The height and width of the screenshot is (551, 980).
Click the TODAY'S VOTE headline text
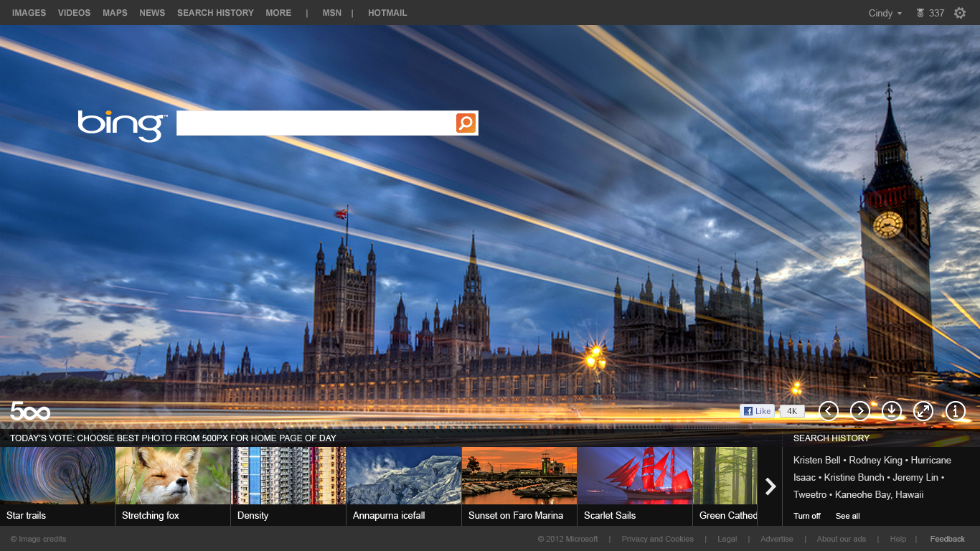[x=173, y=438]
